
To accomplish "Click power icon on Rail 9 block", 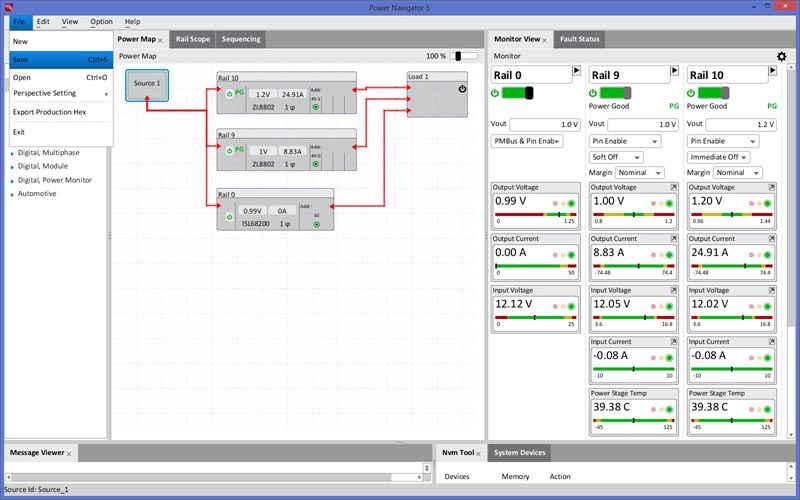I will (230, 151).
